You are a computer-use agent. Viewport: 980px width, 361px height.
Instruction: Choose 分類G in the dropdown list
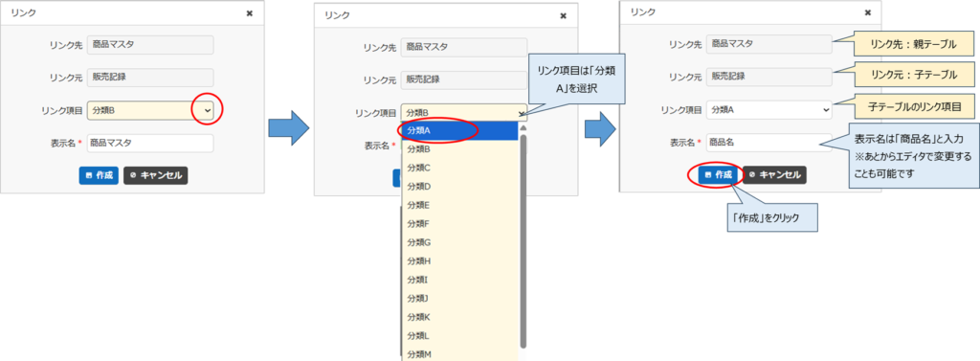pyautogui.click(x=460, y=242)
